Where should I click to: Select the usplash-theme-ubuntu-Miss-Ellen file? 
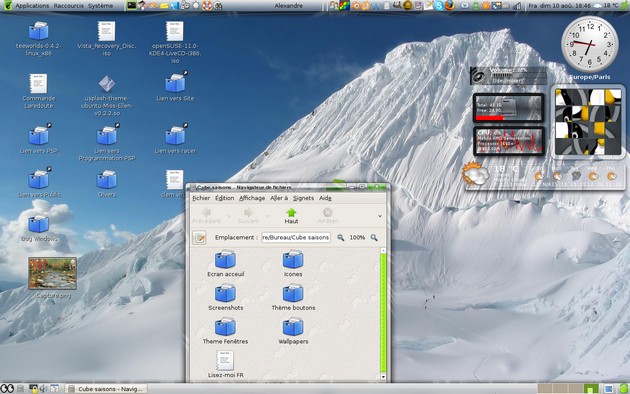pos(107,95)
